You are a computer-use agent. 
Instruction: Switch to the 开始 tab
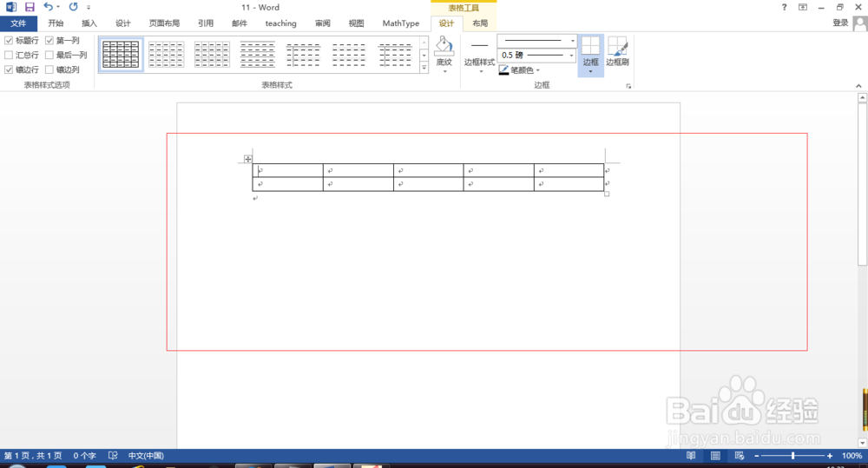point(56,23)
